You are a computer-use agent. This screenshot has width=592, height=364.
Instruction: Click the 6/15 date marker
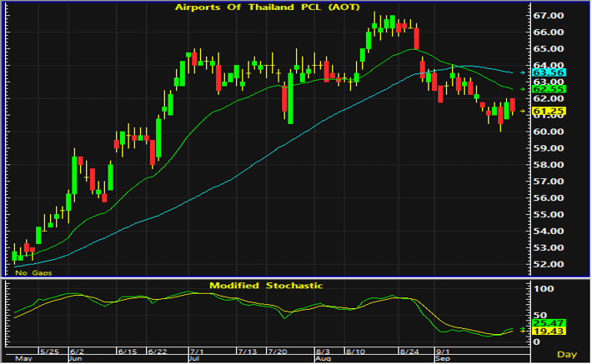coord(128,352)
